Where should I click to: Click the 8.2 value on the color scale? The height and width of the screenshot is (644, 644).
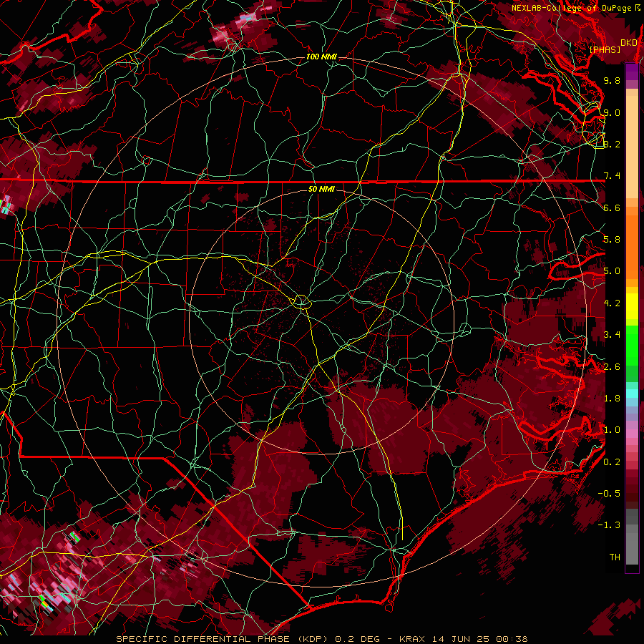(612, 144)
